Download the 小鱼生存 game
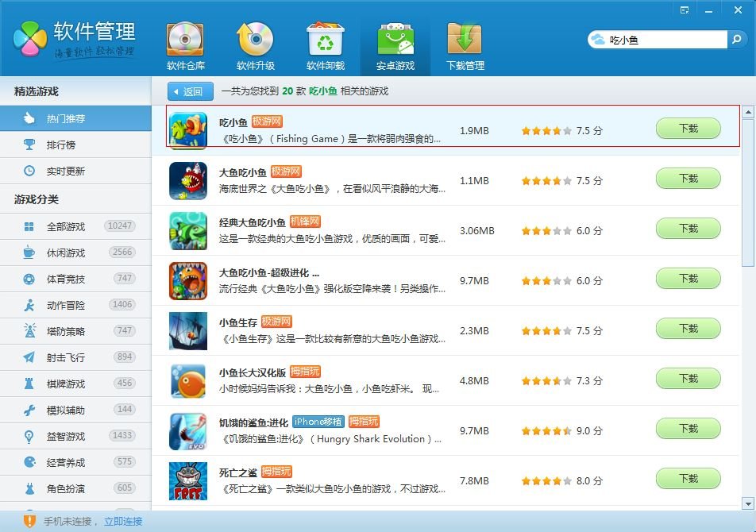The height and width of the screenshot is (532, 756). (688, 330)
